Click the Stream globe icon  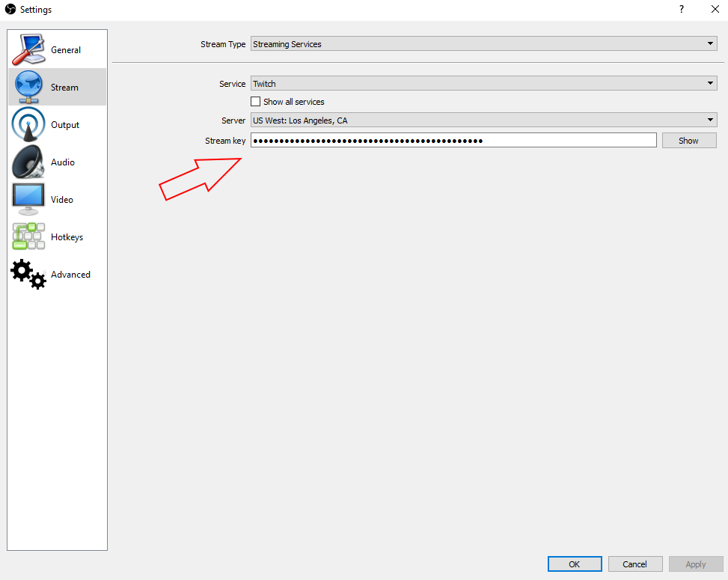[x=28, y=87]
